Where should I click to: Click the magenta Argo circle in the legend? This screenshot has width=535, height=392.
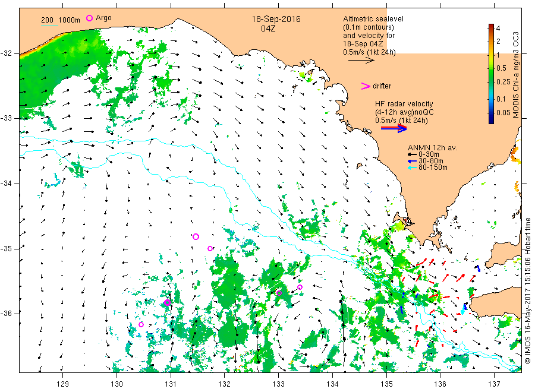tap(89, 18)
